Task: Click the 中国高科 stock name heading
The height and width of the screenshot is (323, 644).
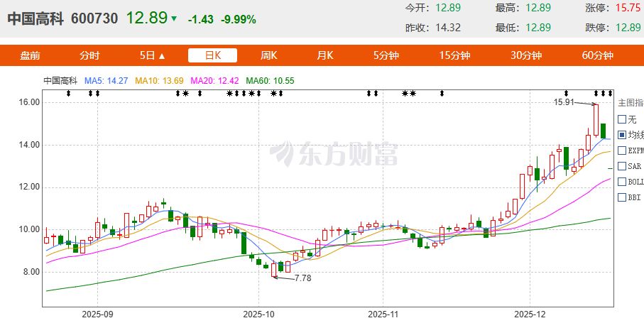Action: [36, 18]
